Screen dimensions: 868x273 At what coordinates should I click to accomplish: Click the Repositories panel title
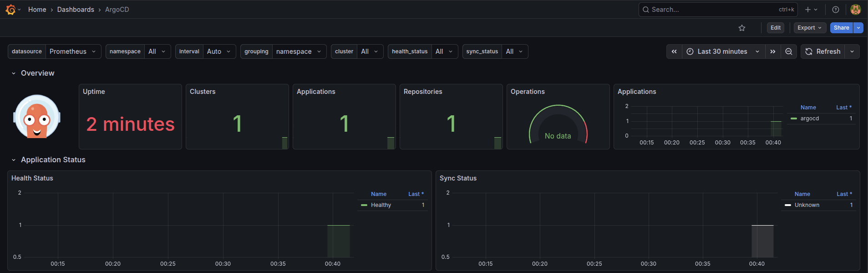coord(423,92)
